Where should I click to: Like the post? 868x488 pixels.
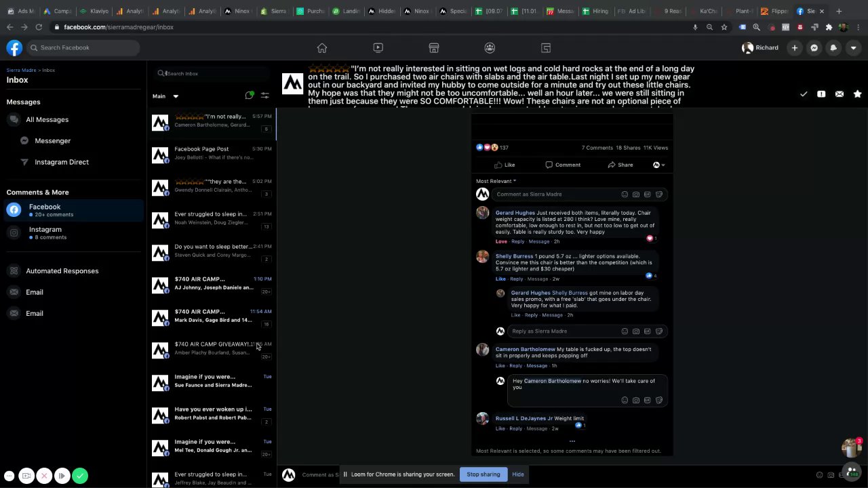click(505, 165)
